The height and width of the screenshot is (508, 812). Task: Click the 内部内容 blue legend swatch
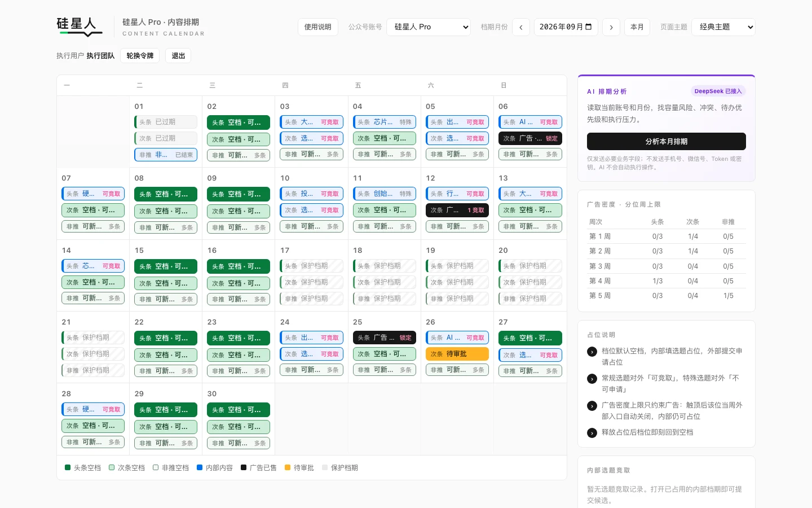pyautogui.click(x=200, y=467)
